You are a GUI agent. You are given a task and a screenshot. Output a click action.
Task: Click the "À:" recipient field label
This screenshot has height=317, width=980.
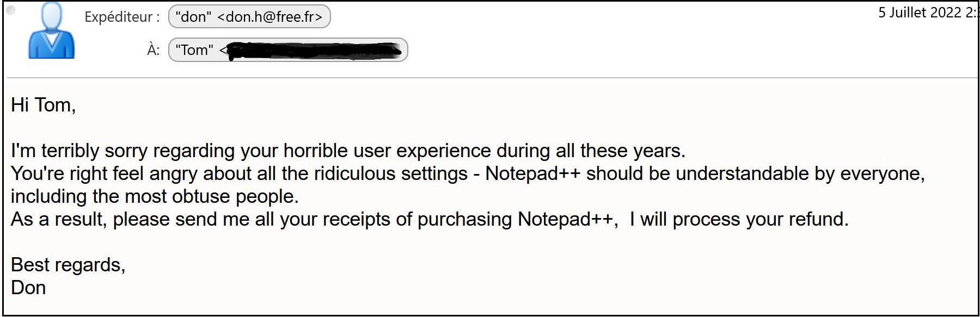point(153,50)
